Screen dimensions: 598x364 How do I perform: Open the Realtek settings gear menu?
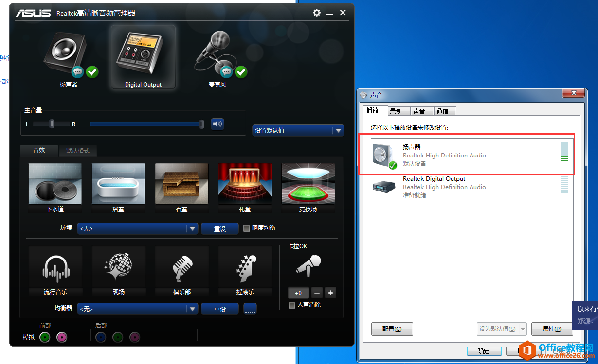317,13
